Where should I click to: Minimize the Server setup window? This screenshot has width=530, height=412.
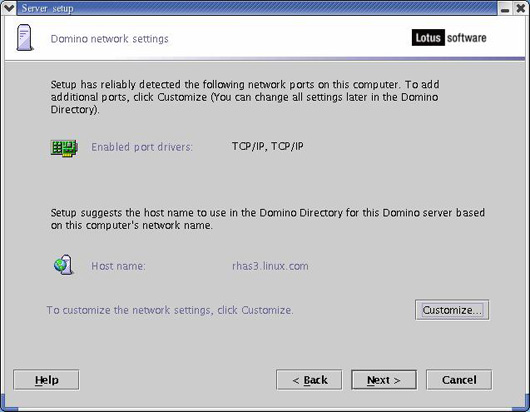(505, 8)
